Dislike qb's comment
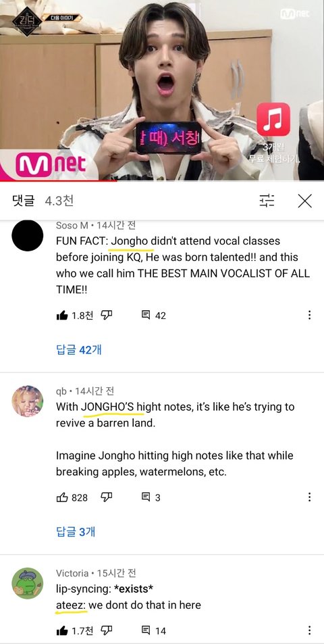Image resolution: width=324 pixels, height=644 pixels. click(107, 497)
